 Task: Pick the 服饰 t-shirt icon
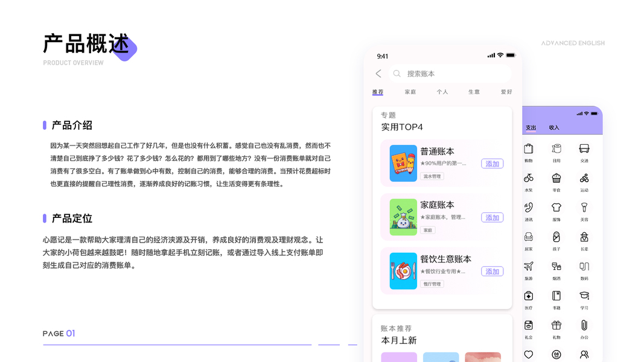556,208
